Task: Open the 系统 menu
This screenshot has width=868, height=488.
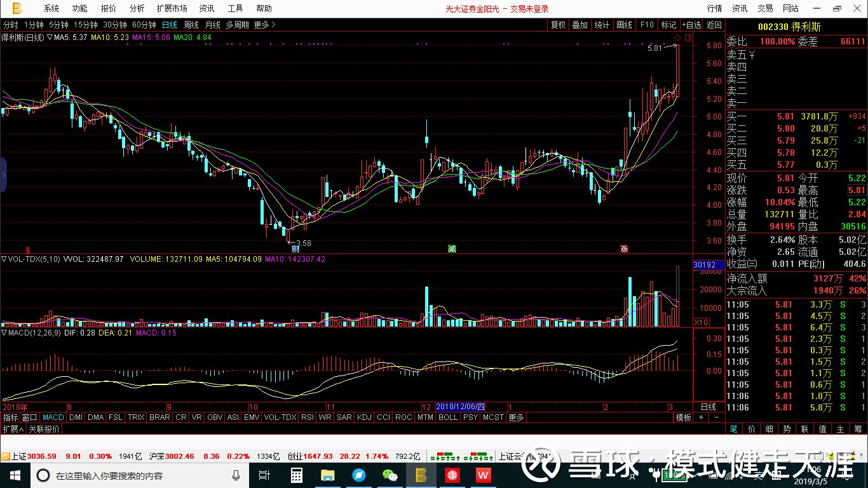Action: (x=51, y=8)
